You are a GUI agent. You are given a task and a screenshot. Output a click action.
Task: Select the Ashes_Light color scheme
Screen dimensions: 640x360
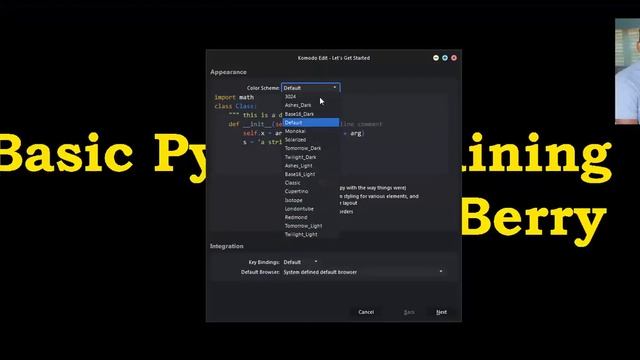pyautogui.click(x=311, y=166)
